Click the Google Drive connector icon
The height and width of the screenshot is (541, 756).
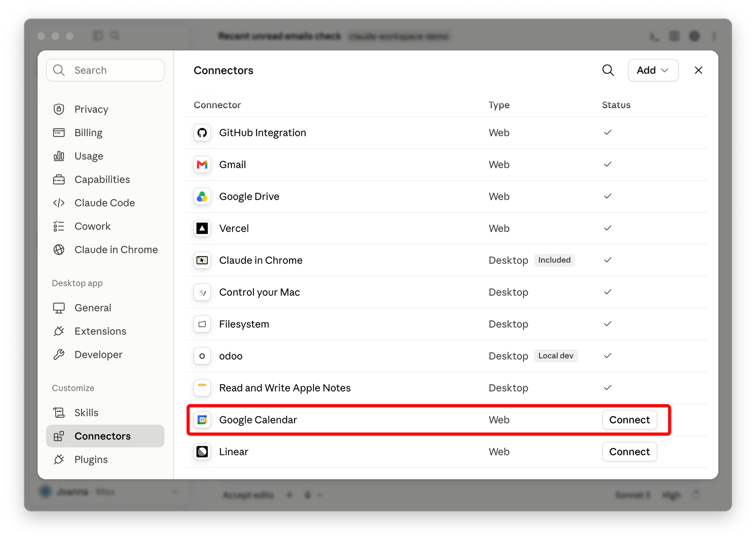[x=202, y=196]
